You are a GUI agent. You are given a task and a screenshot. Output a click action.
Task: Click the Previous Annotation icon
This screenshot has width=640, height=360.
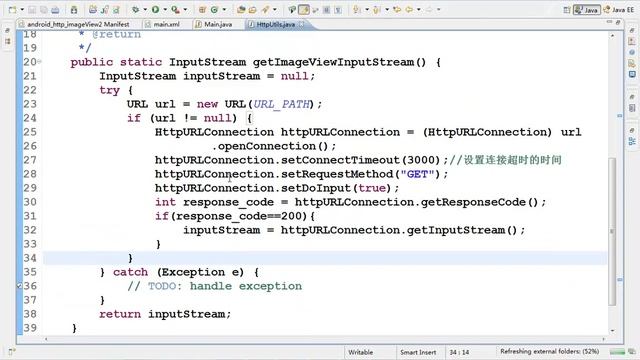[x=377, y=9]
